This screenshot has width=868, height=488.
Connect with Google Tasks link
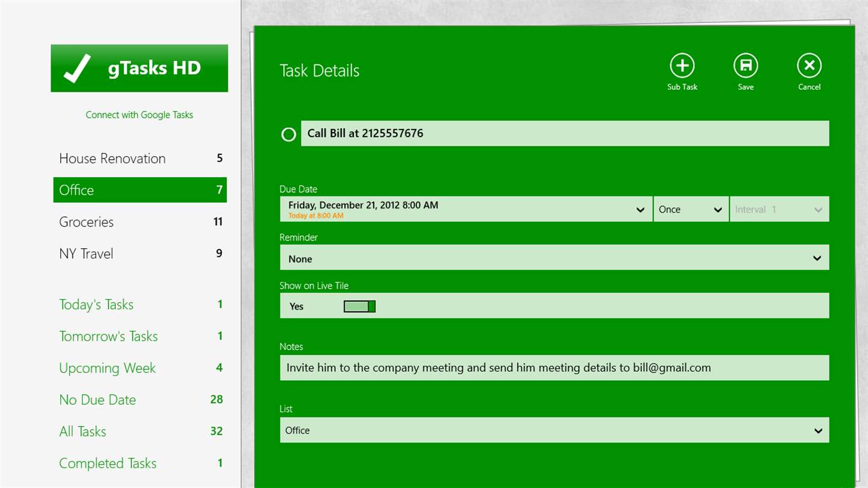point(139,114)
